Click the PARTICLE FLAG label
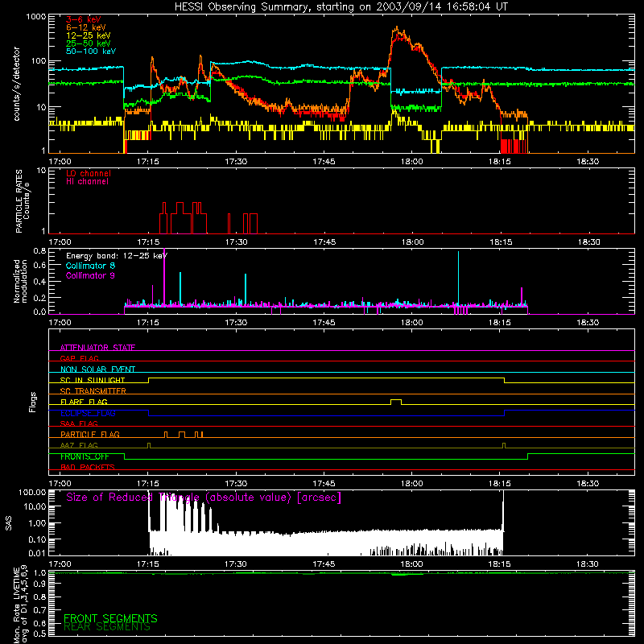The height and width of the screenshot is (644, 644). point(90,434)
